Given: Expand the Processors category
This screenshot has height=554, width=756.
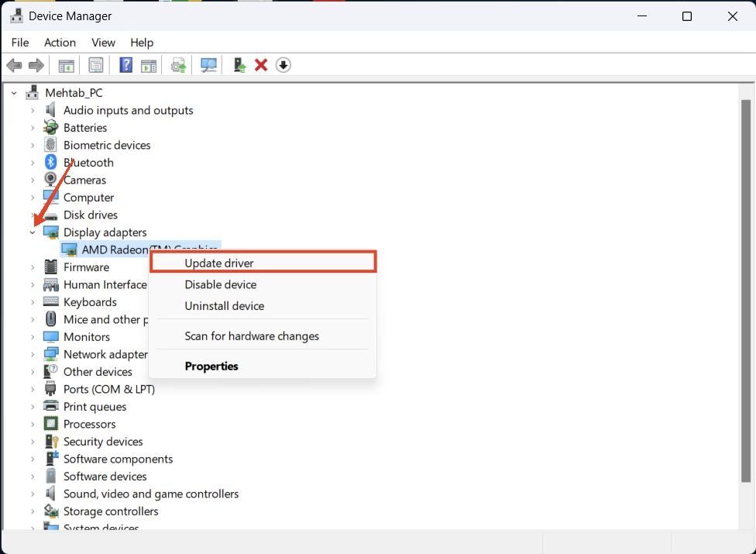Looking at the screenshot, I should (x=33, y=425).
